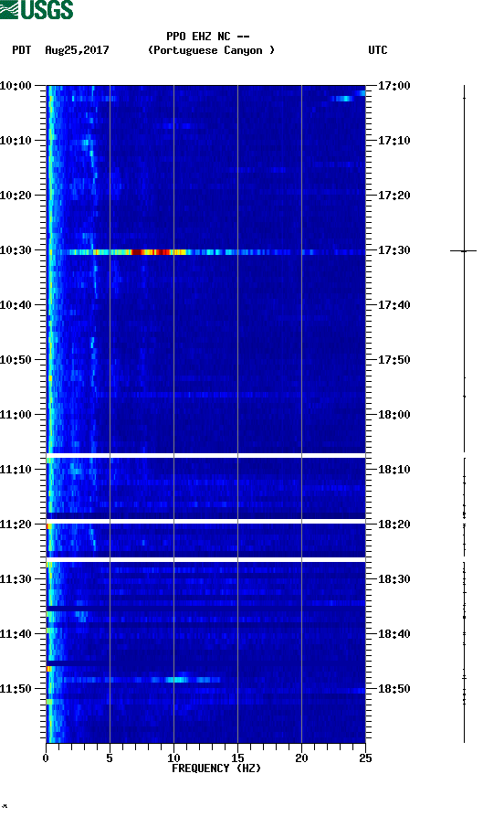Click the '10:50' PDT time label
This screenshot has height=816, width=504.
[16, 360]
